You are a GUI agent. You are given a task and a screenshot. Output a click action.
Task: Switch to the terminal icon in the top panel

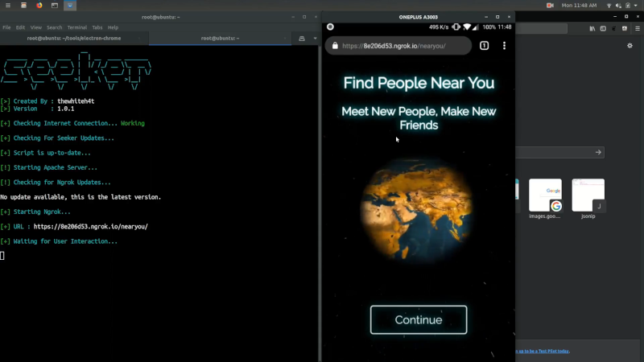(55, 6)
